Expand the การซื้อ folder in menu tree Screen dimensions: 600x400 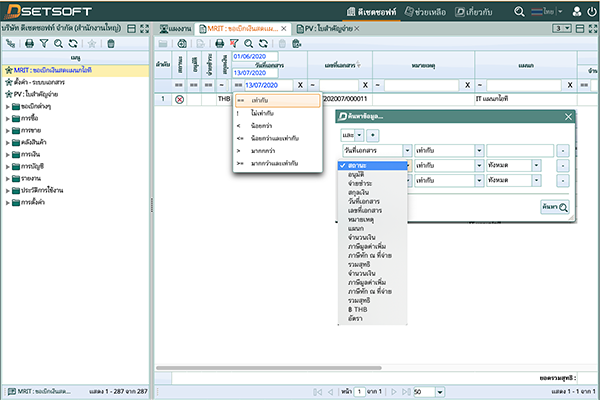pyautogui.click(x=8, y=118)
